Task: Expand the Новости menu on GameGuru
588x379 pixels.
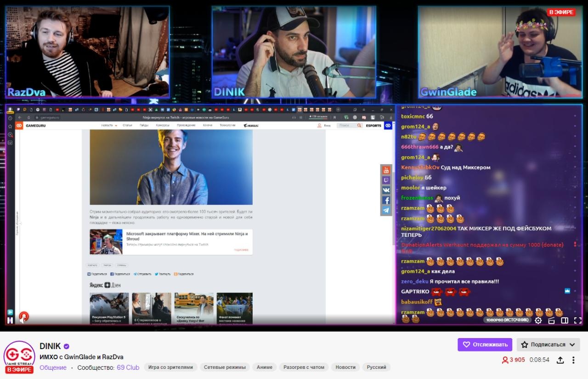Action: click(109, 125)
